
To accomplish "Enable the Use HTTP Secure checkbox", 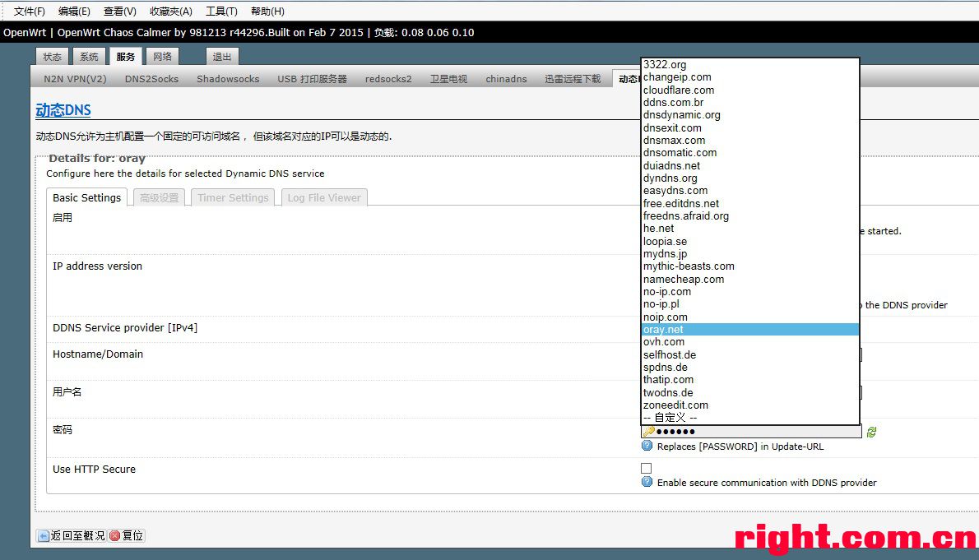I will [646, 468].
